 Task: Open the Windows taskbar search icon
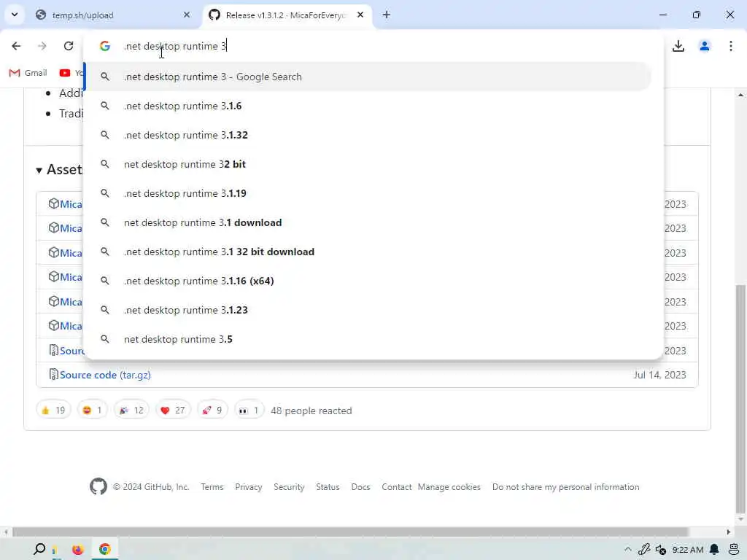point(39,549)
